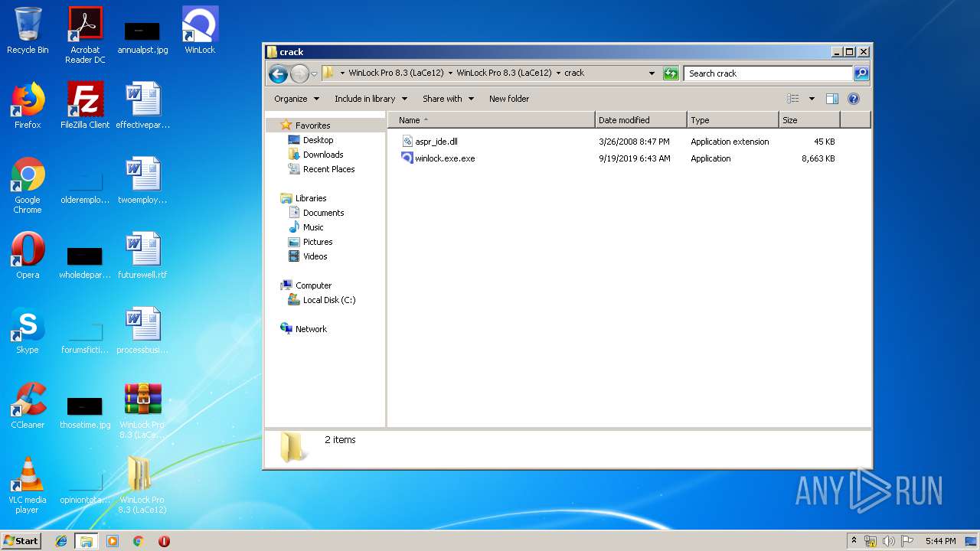Click the volume speaker tray icon

point(889,541)
